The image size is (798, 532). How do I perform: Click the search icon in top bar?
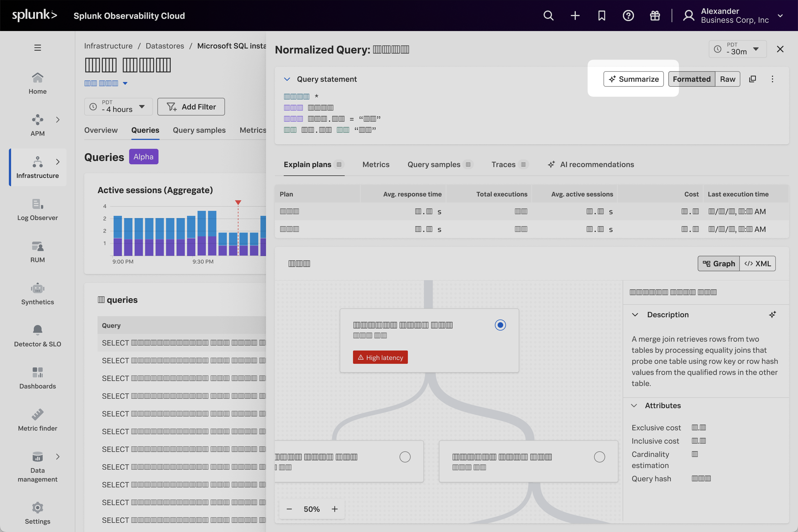pyautogui.click(x=548, y=16)
